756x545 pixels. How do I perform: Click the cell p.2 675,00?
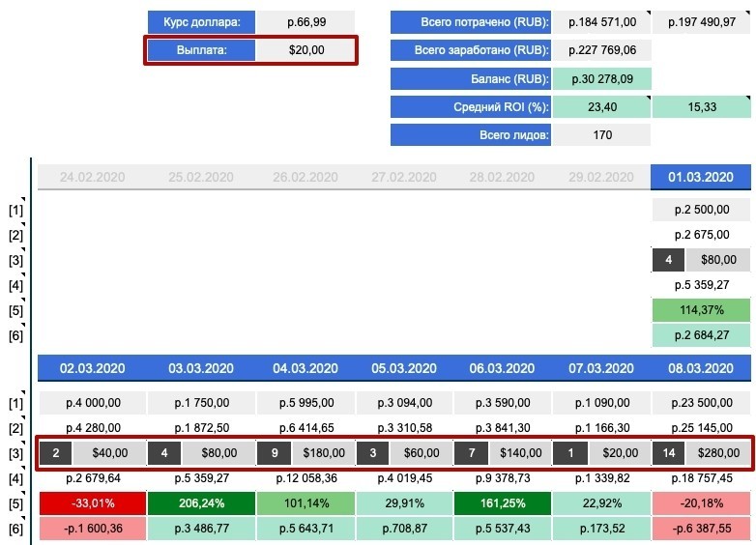tap(702, 235)
